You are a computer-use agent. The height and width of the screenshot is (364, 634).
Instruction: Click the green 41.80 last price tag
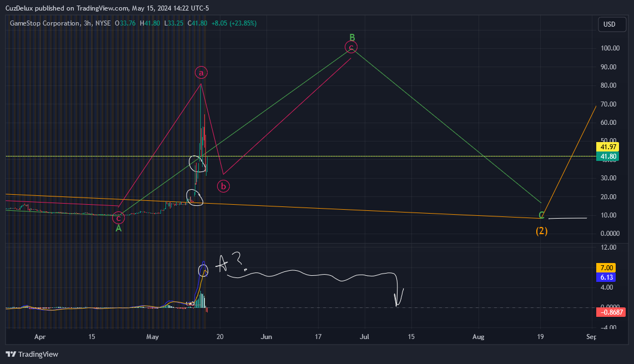(x=608, y=156)
